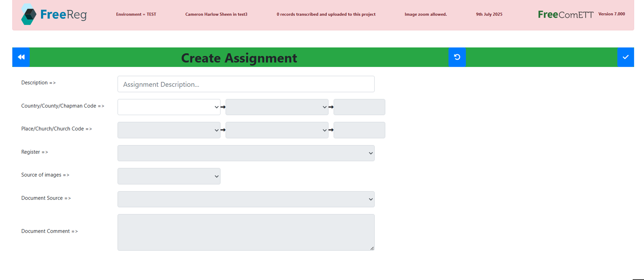Confirm assignment with the checkmark button
The width and height of the screenshot is (644, 280).
pyautogui.click(x=626, y=57)
